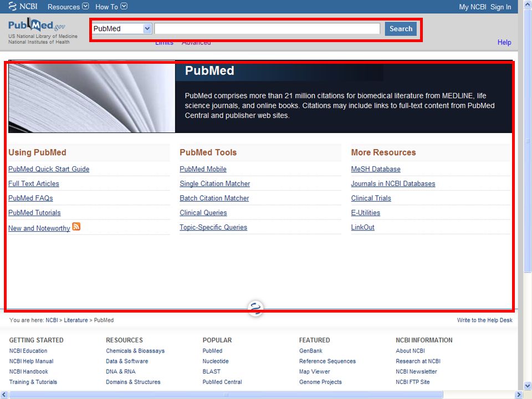Viewport: 532px width, 399px height.
Task: Open Training & Tutorials
Action: (x=33, y=382)
